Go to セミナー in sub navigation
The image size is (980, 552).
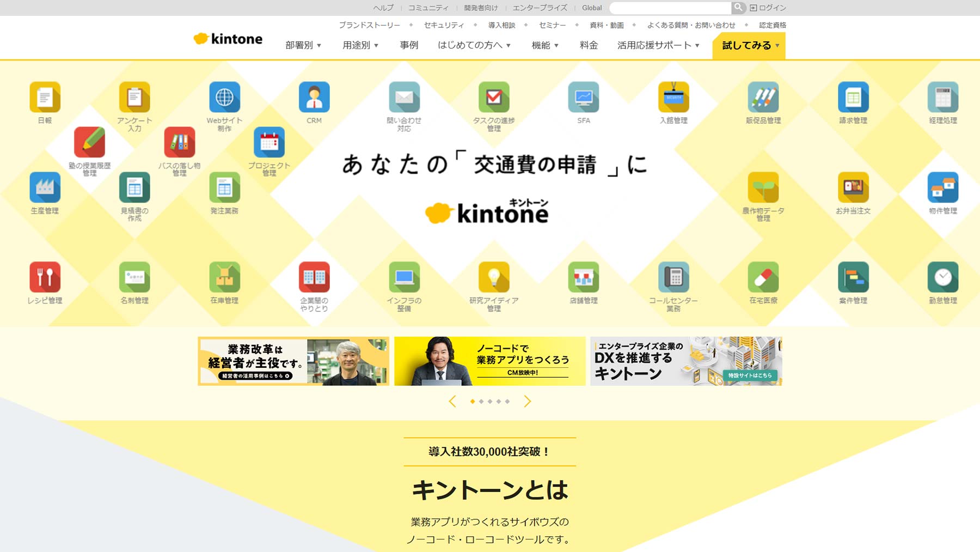click(x=552, y=25)
